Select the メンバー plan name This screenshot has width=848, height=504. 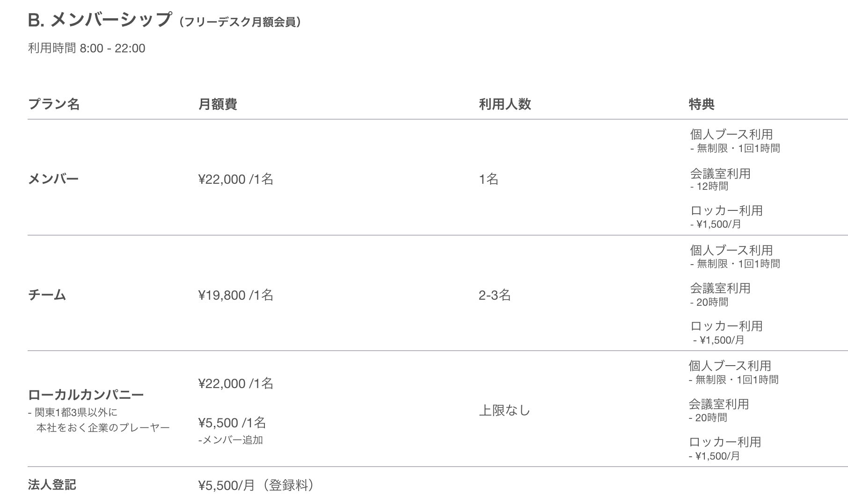tap(53, 179)
